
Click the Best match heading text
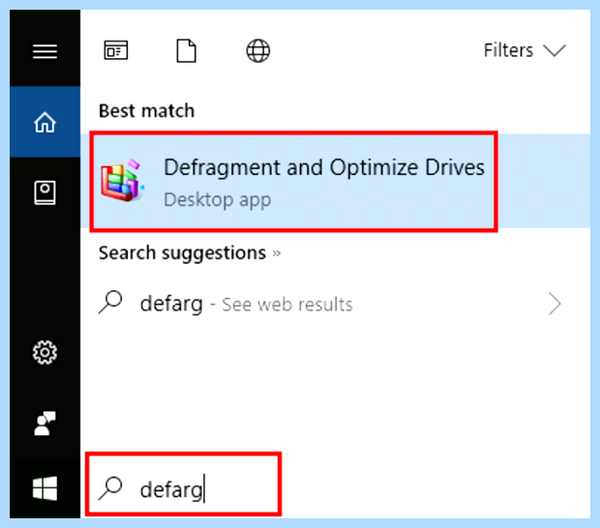pos(147,111)
